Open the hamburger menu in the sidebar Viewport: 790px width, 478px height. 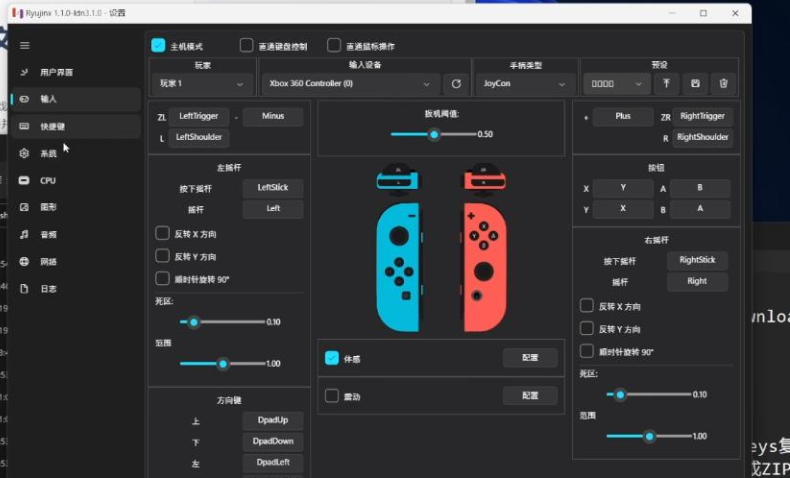click(x=24, y=46)
